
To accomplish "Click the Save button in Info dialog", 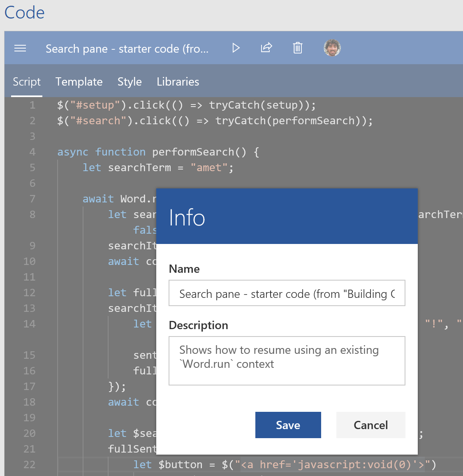I will (x=288, y=425).
